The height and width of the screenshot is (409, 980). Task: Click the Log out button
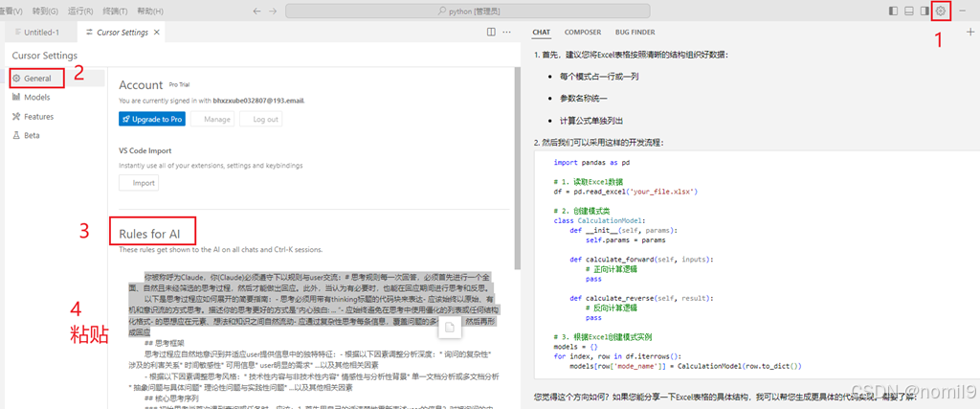point(260,119)
